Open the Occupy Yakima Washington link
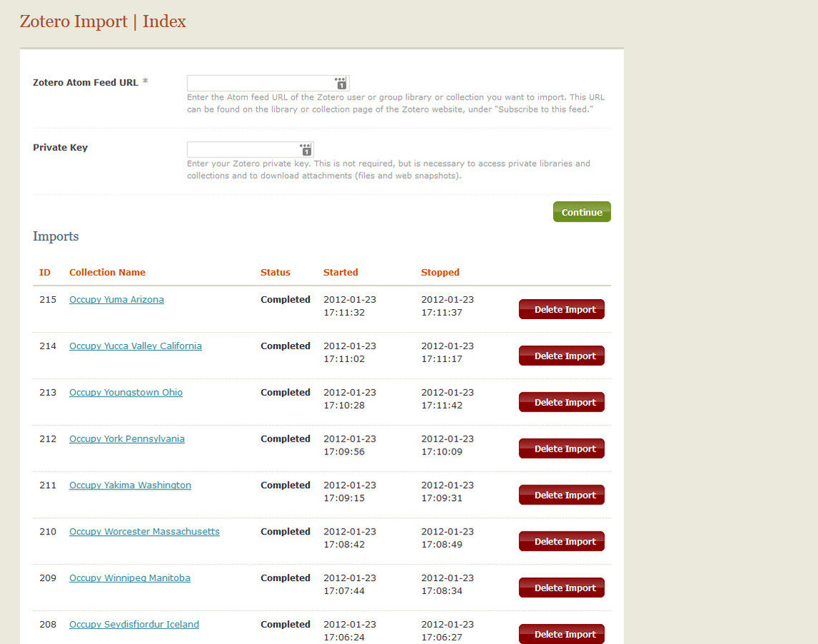The height and width of the screenshot is (644, 818). [130, 485]
